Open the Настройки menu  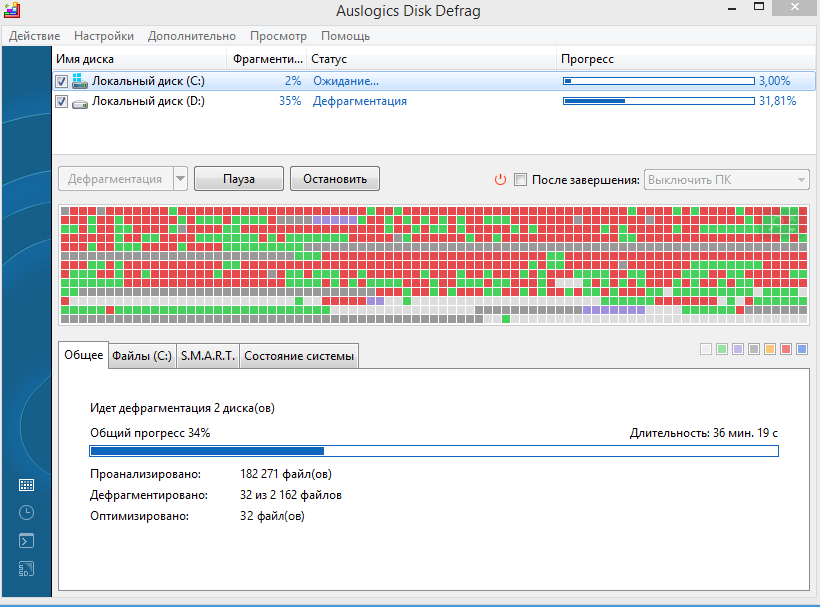point(105,36)
